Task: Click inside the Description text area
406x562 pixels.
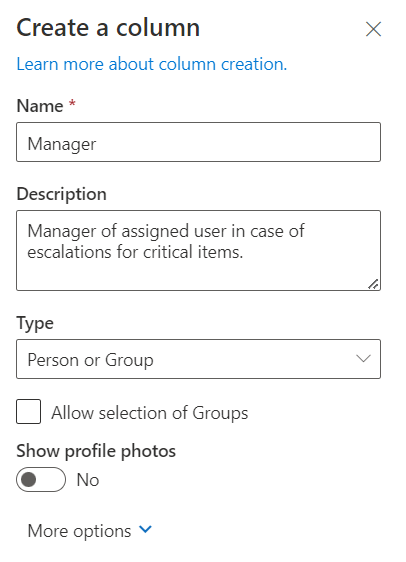Action: (x=199, y=250)
